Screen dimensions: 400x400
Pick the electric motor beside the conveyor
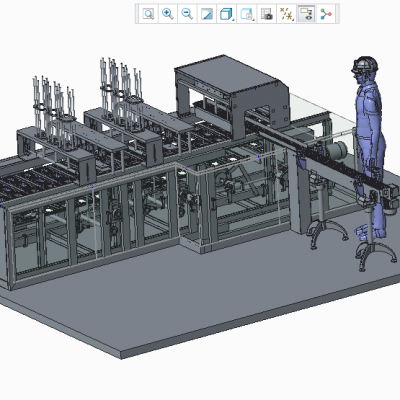338,150
